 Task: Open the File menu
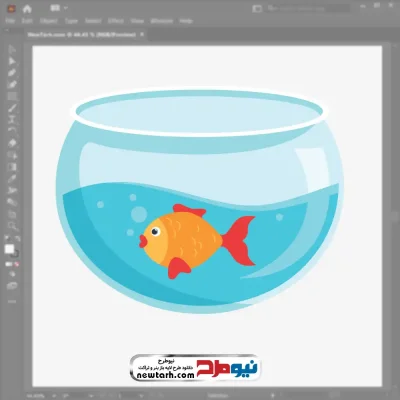10,21
